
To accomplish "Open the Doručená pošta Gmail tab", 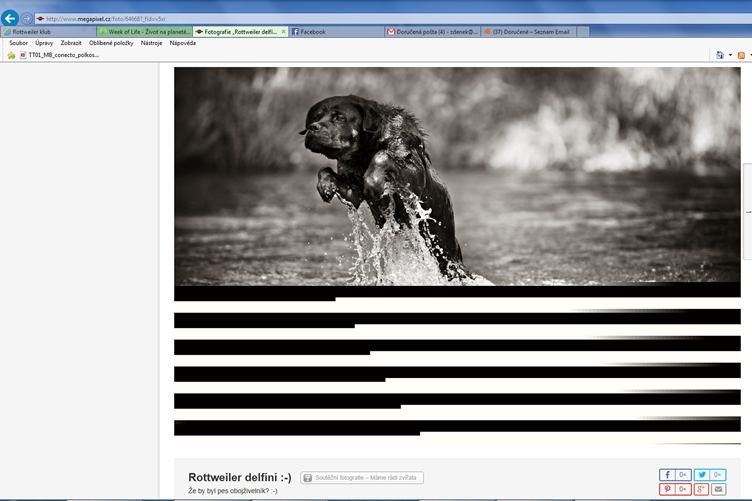I will 432,32.
